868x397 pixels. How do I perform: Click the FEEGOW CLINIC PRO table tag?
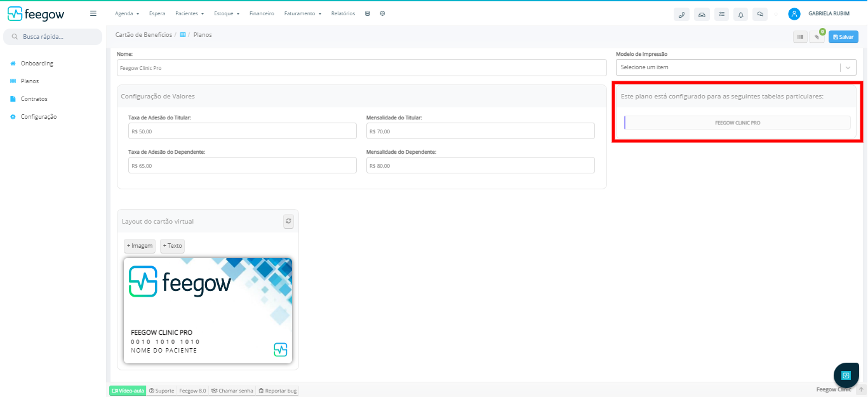tap(737, 123)
